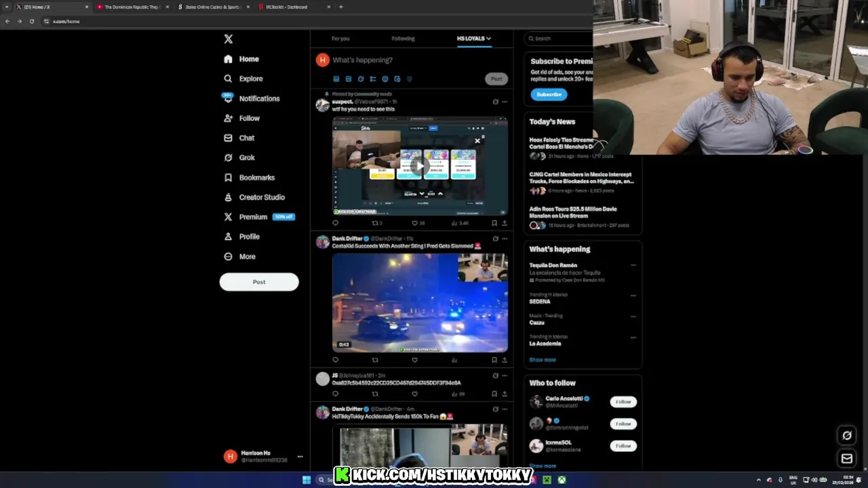The width and height of the screenshot is (868, 488).
Task: Reply to the JS post
Action: 335,394
